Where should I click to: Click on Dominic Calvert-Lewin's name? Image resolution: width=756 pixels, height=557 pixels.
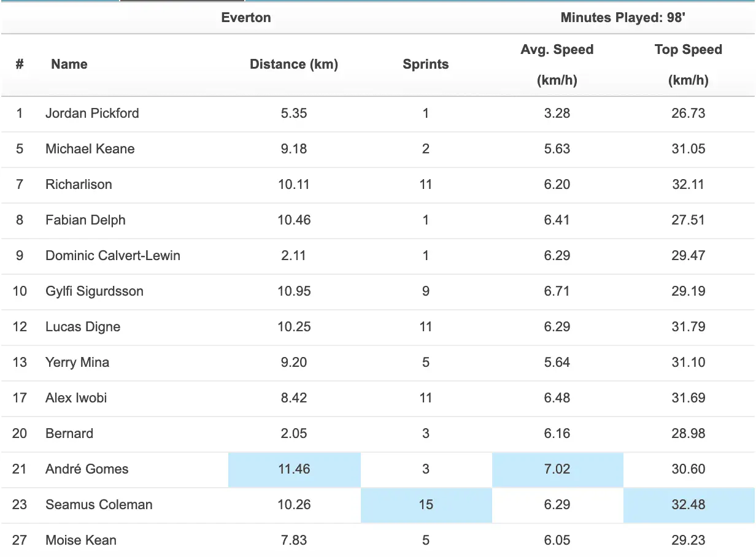pos(113,256)
